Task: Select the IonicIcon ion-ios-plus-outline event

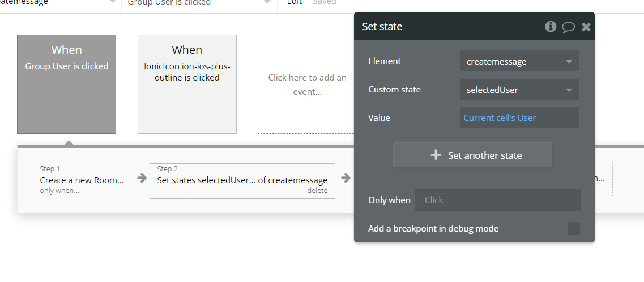Action: [x=187, y=84]
